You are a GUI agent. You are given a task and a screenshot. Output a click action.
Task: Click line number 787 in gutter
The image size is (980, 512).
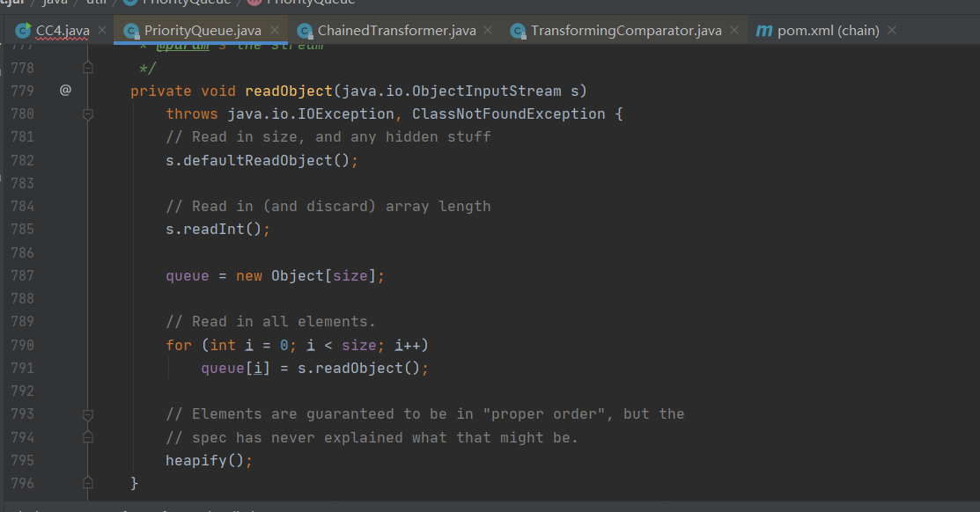point(23,276)
